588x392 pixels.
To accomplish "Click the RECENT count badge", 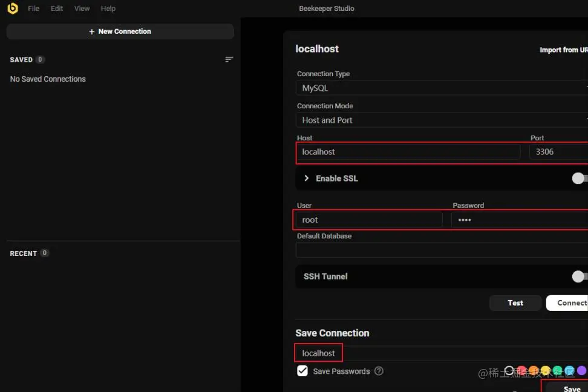I will pyautogui.click(x=45, y=253).
